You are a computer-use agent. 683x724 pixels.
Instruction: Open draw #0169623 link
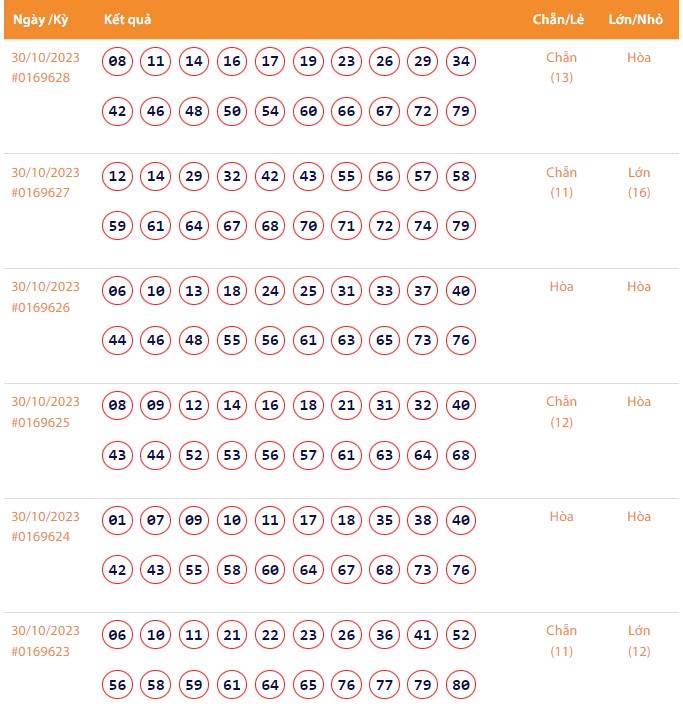pyautogui.click(x=41, y=651)
